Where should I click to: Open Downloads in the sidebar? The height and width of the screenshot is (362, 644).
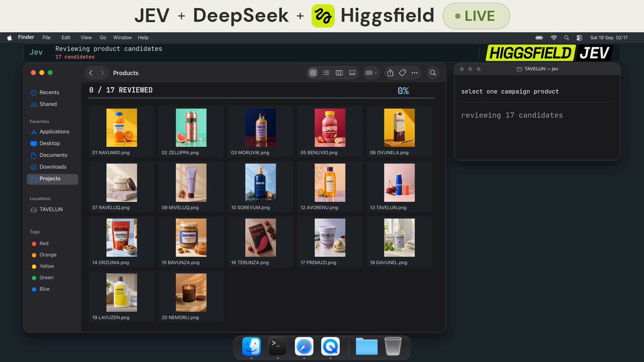coord(52,167)
